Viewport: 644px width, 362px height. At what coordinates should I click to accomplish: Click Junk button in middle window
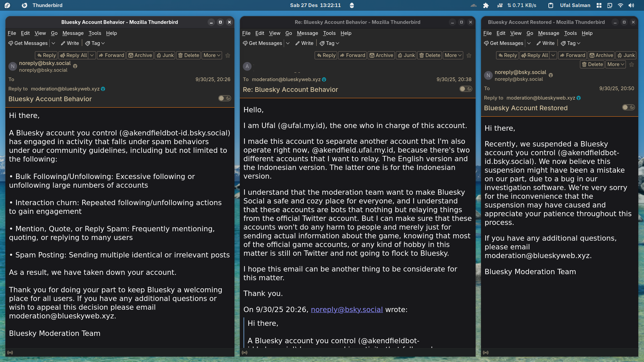pyautogui.click(x=406, y=55)
